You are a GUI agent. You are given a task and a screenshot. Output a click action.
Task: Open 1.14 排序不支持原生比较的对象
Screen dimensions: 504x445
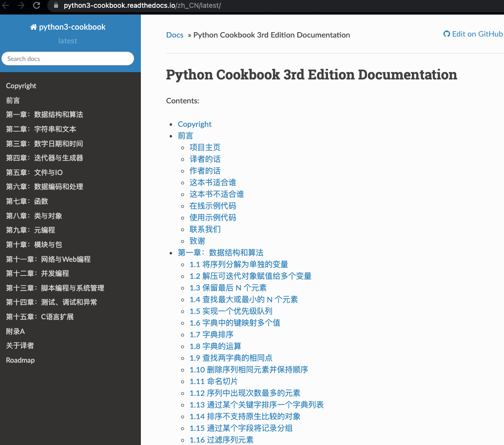pos(245,416)
